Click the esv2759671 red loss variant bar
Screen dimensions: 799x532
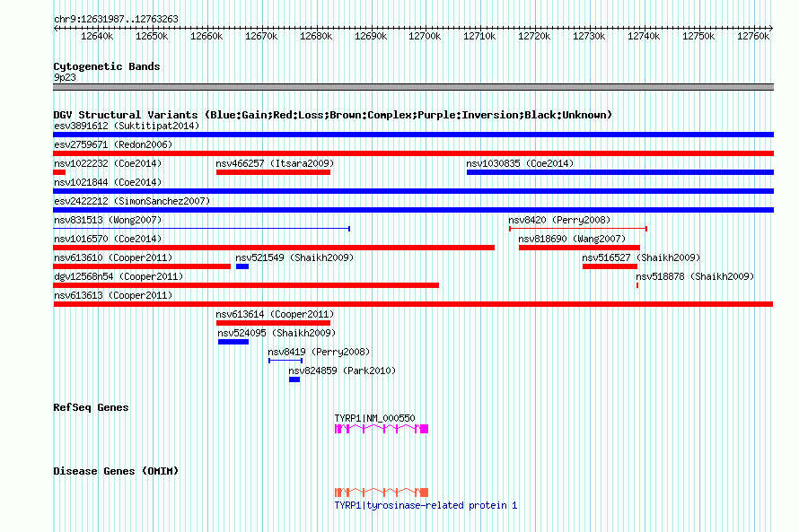point(413,153)
